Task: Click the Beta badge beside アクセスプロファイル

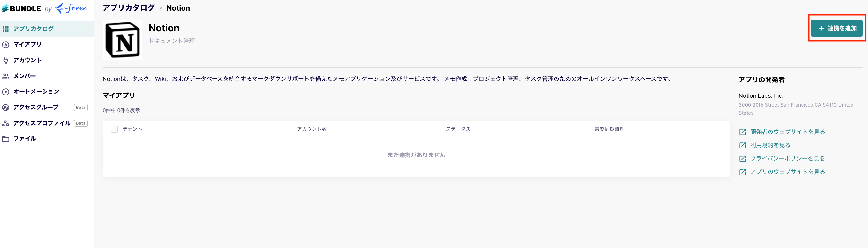Action: (x=80, y=123)
